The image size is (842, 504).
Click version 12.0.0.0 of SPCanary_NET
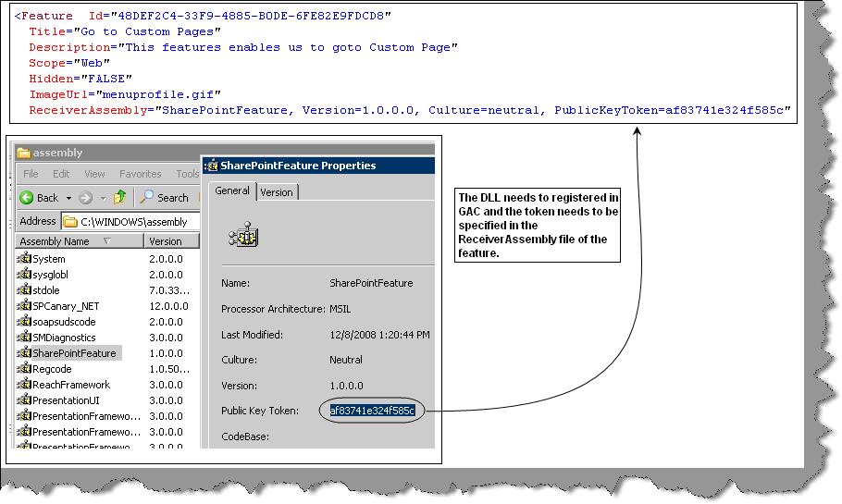point(168,306)
